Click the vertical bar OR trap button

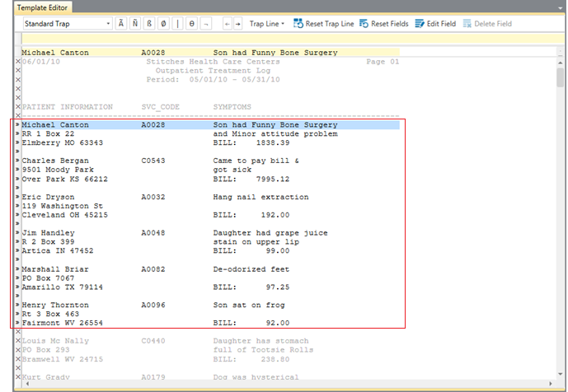pos(177,24)
